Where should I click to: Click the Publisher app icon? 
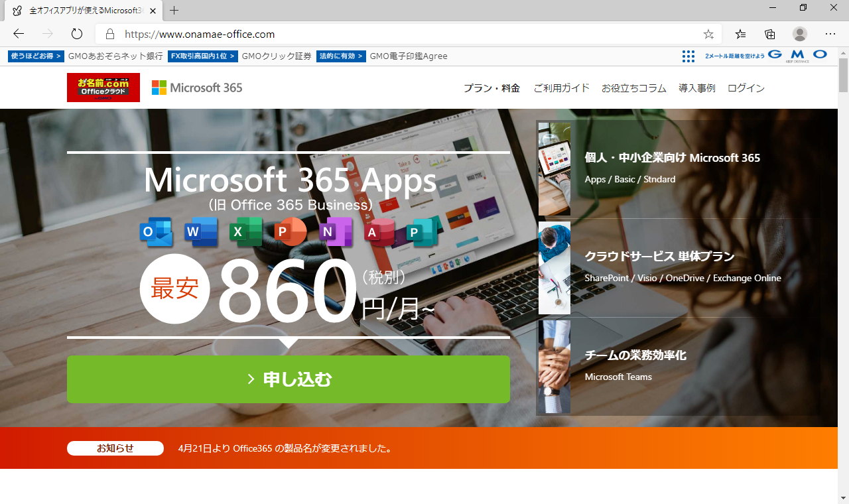tap(424, 232)
